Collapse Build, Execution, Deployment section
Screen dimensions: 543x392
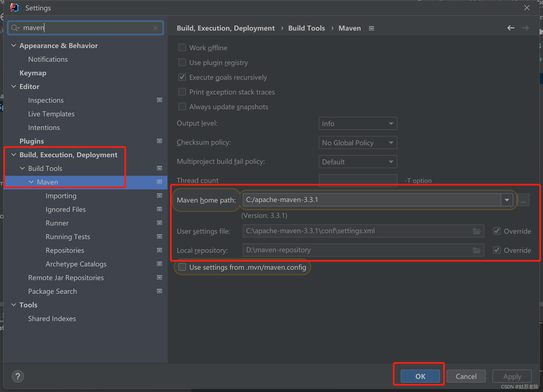(14, 155)
